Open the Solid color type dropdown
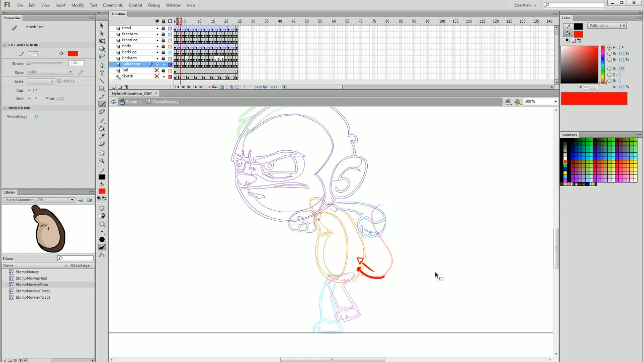This screenshot has height=362, width=644. click(x=623, y=26)
